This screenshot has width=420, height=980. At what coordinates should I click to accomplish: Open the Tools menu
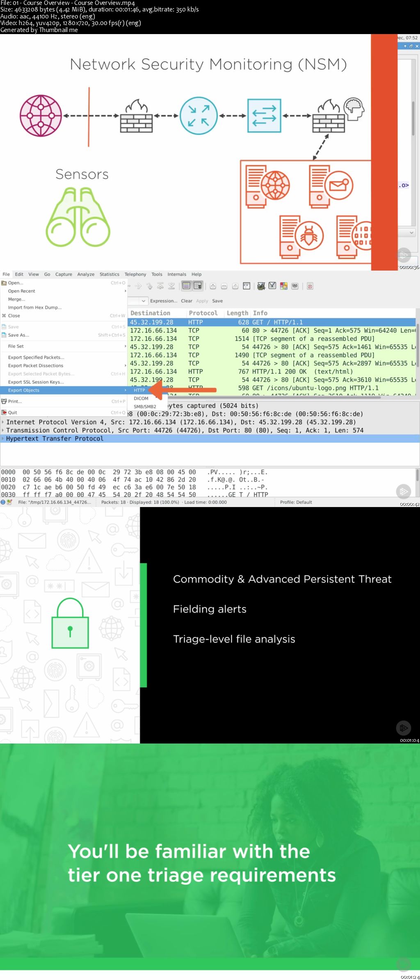click(x=157, y=274)
